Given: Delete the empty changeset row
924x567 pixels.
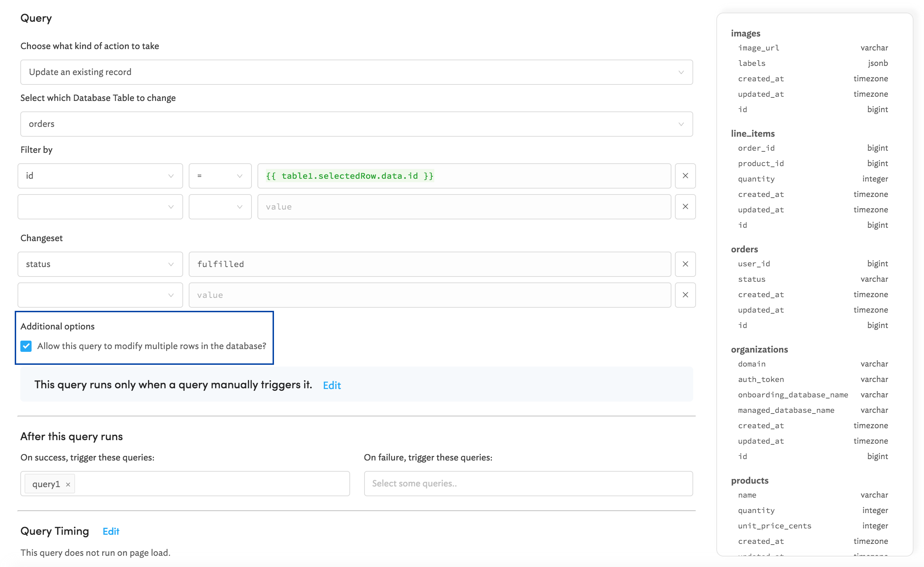Looking at the screenshot, I should click(x=685, y=295).
